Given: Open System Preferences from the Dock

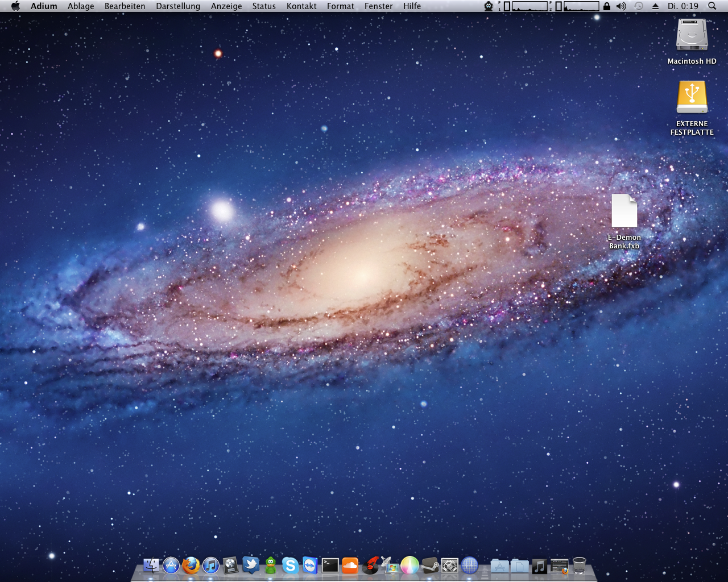Looking at the screenshot, I should (450, 566).
